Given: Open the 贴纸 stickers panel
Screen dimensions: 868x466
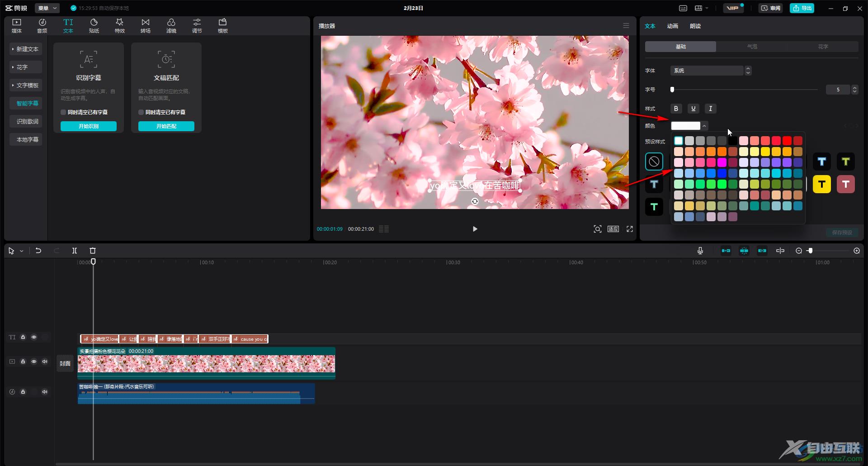Looking at the screenshot, I should pos(94,26).
